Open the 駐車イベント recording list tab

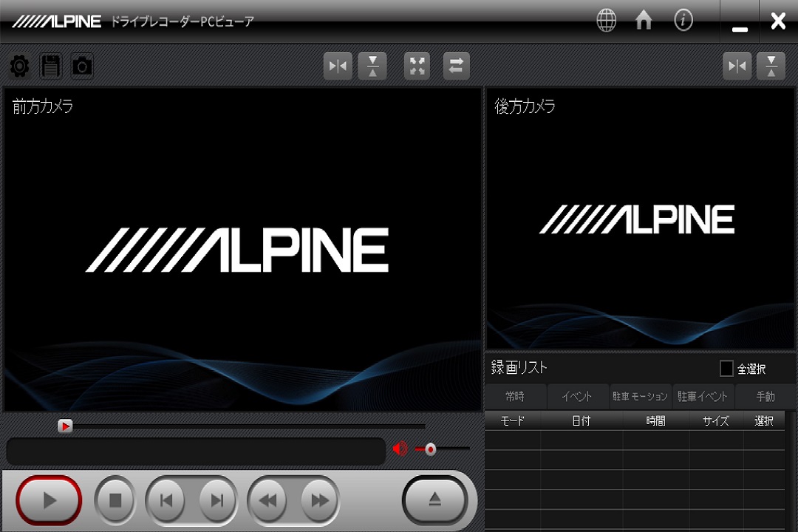click(701, 396)
